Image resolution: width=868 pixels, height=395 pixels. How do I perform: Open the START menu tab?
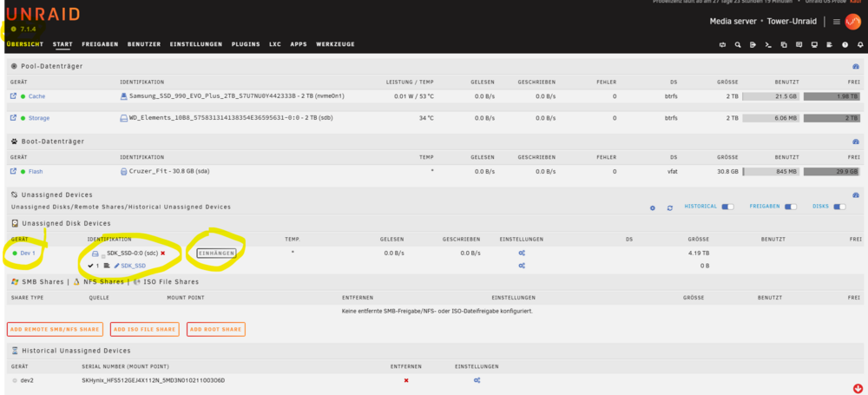point(62,44)
